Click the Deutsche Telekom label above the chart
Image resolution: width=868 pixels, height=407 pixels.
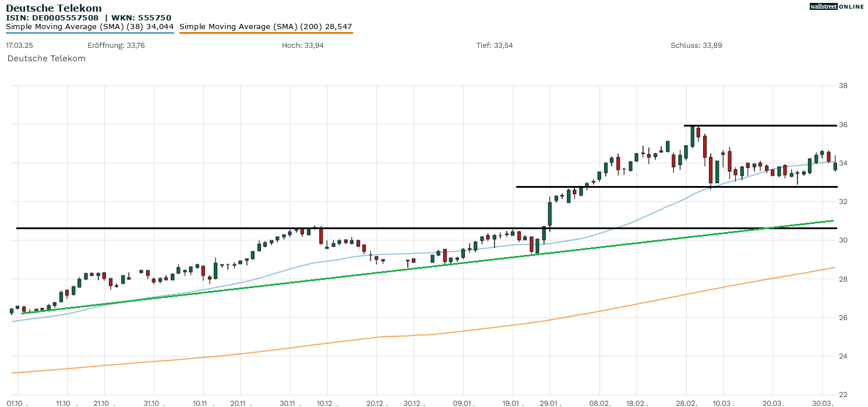tap(46, 58)
